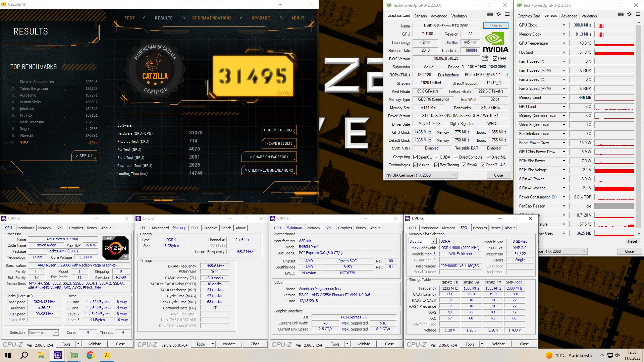This screenshot has width=644, height=362.
Task: Open the Memory Clock sensor dropdown
Action: (564, 34)
